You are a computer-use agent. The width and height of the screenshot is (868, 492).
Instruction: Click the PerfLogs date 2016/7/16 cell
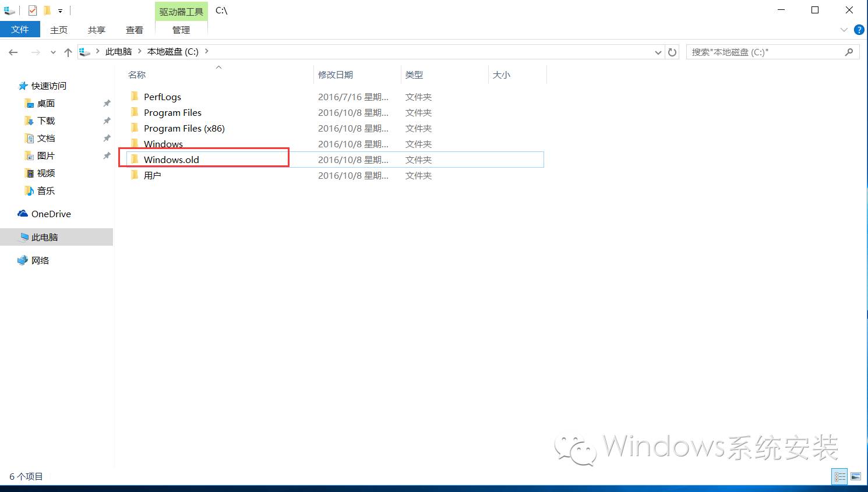[x=353, y=97]
